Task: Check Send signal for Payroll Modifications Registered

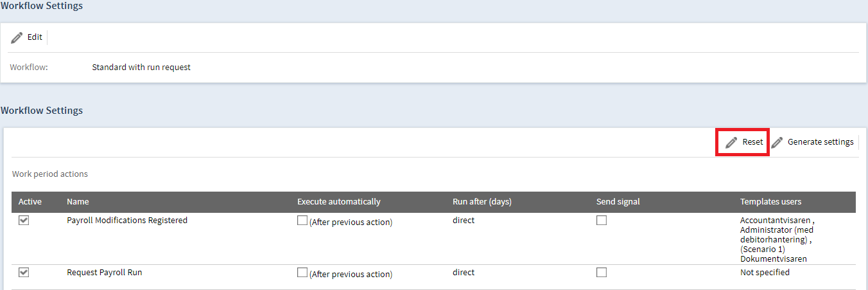Action: tap(602, 221)
